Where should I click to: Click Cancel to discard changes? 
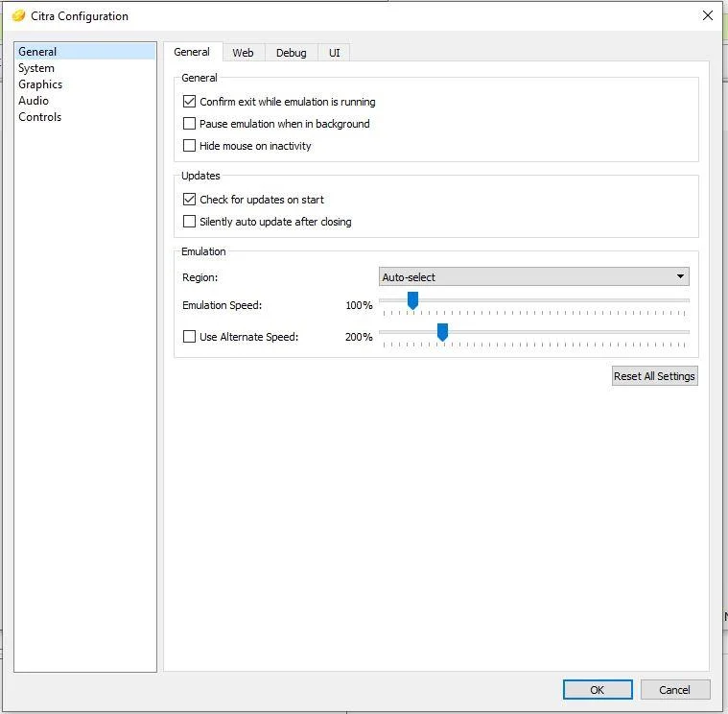point(675,689)
